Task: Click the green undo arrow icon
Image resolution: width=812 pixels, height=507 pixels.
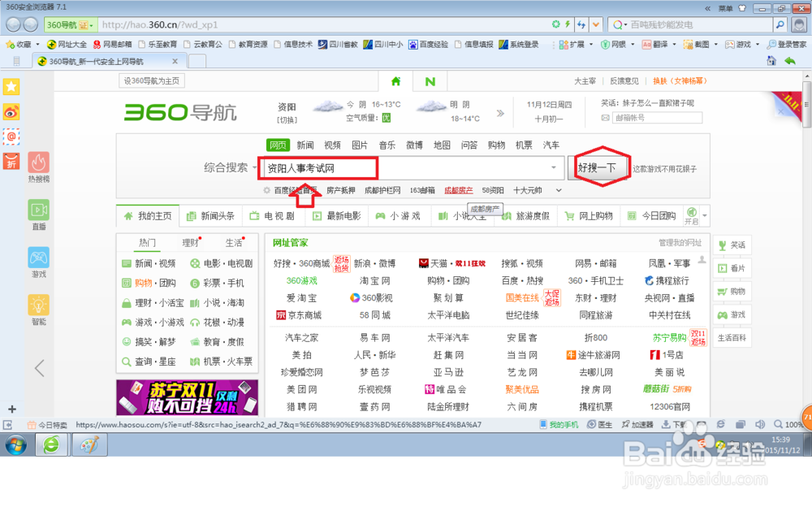Action: tap(790, 61)
